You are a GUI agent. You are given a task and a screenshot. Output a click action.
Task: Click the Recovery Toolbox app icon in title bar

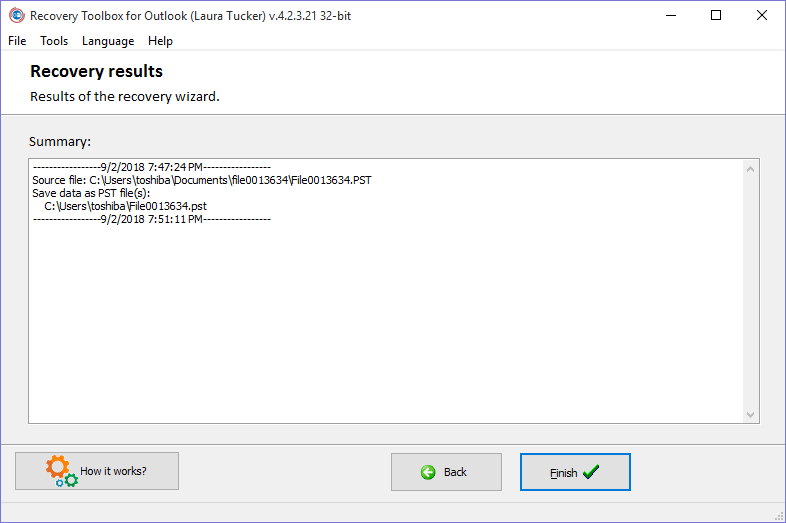click(17, 16)
